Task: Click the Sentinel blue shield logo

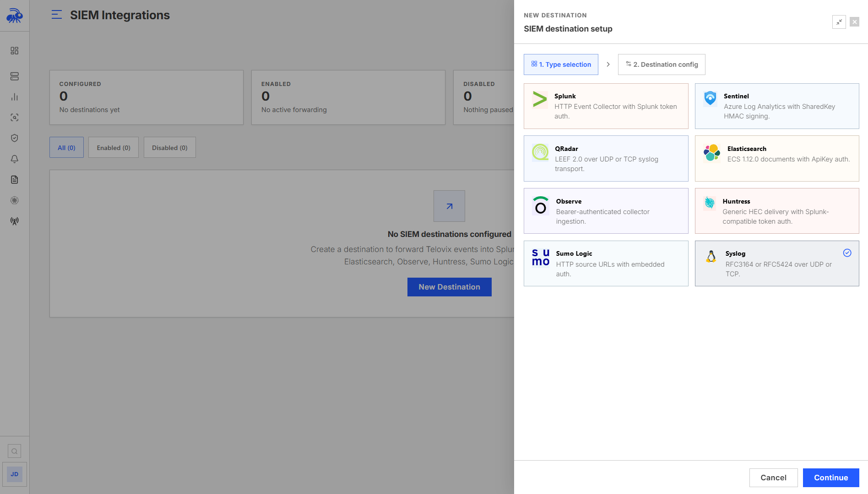Action: click(710, 98)
